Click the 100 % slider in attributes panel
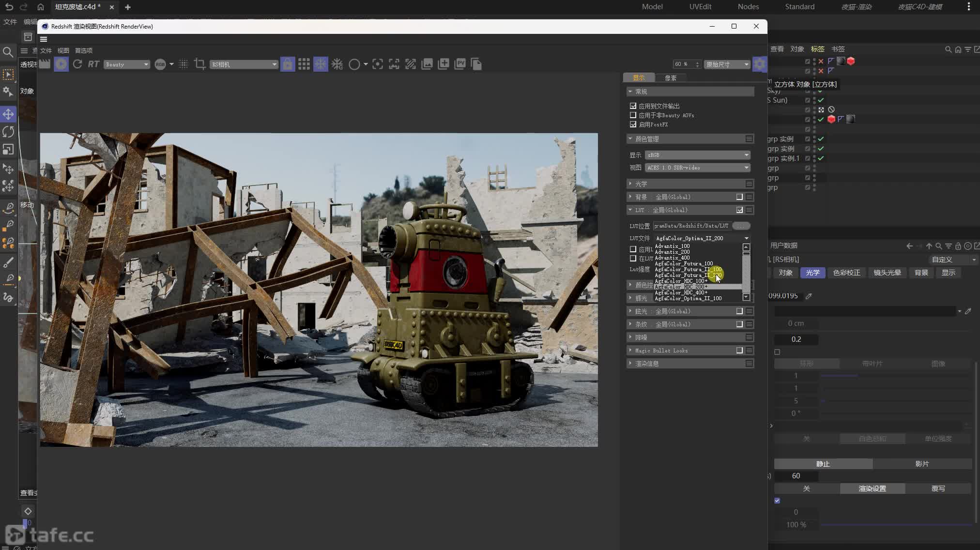Screen dimensions: 980x550 [x=896, y=525]
